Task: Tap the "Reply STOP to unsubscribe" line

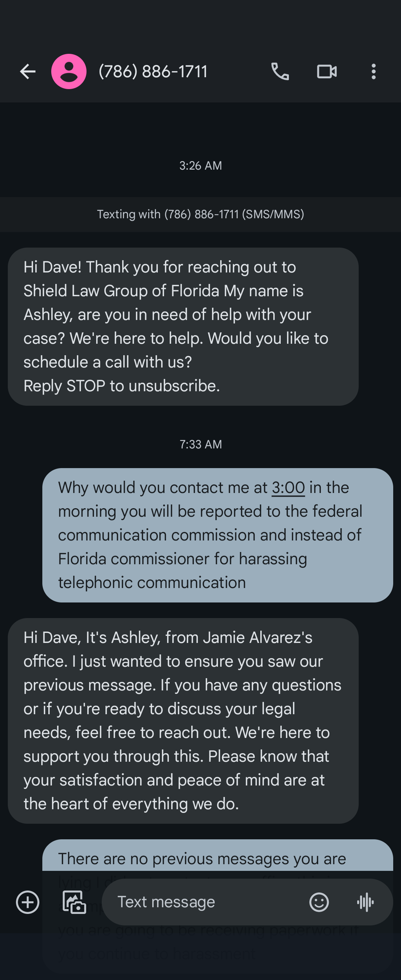Action: point(122,386)
